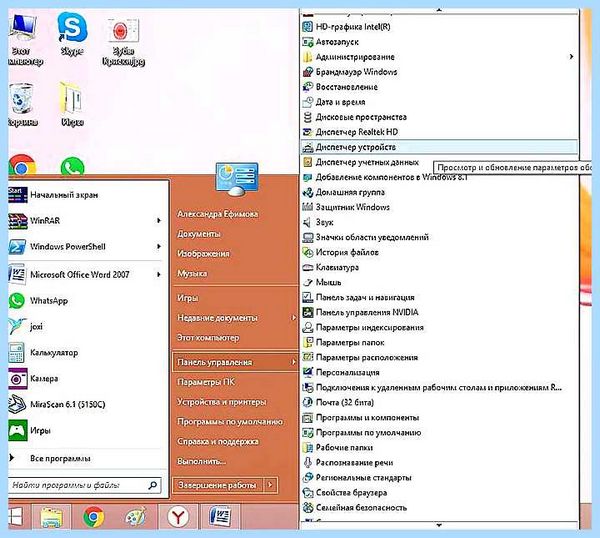This screenshot has width=600, height=538.
Task: Launch WhatsApp from Start menu list
Action: point(18,301)
